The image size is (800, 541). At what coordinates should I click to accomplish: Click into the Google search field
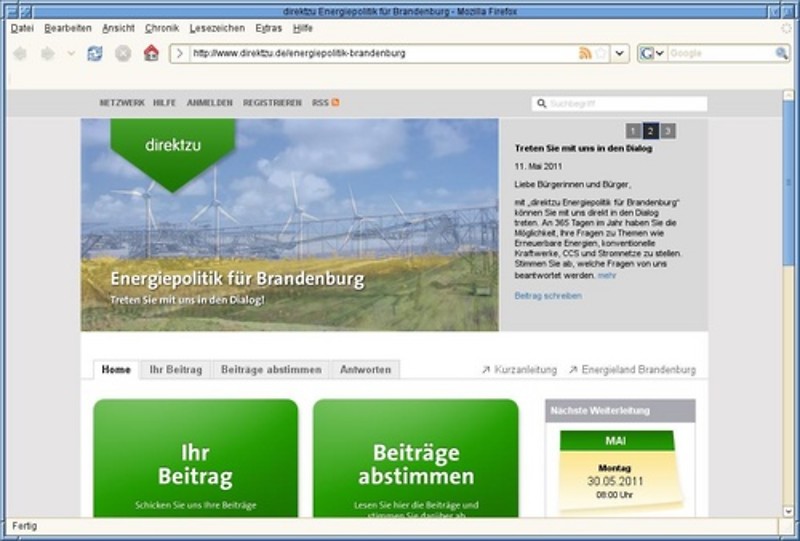click(x=720, y=53)
